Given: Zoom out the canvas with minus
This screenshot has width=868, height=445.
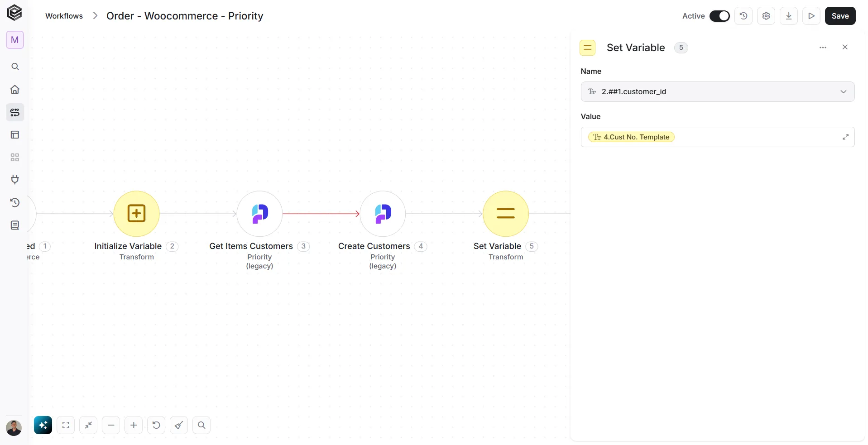Looking at the screenshot, I should pyautogui.click(x=111, y=425).
